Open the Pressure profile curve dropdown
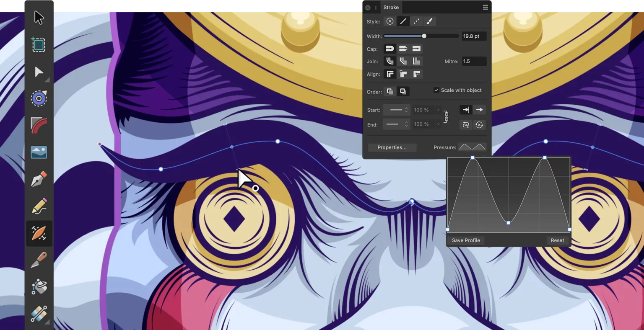The height and width of the screenshot is (330, 644). (472, 147)
